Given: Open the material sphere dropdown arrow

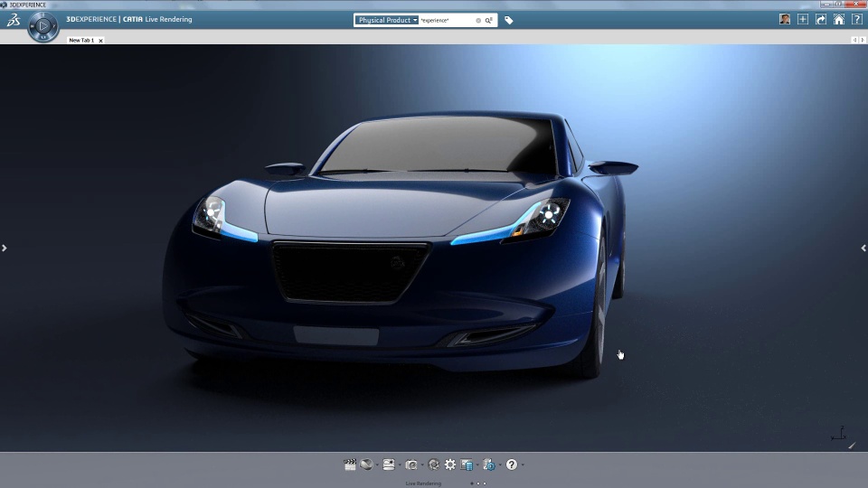Looking at the screenshot, I should [x=377, y=465].
